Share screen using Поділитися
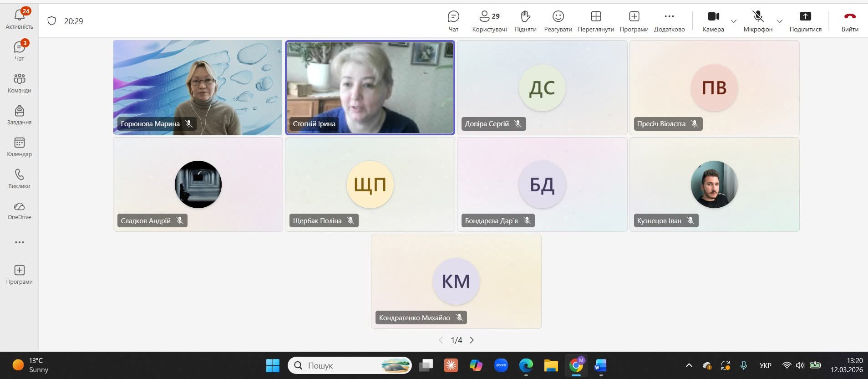Screen dimensions: 868x379 coord(805,21)
